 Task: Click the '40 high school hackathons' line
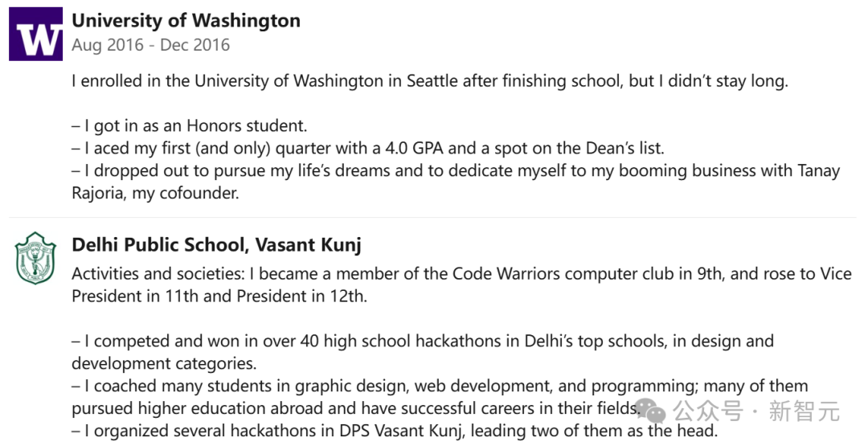click(423, 341)
